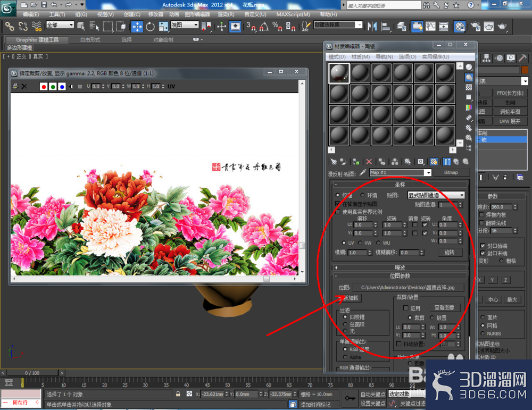This screenshot has width=532, height=410.
Task: Open the Map #1 name dropdown
Action: tap(428, 173)
